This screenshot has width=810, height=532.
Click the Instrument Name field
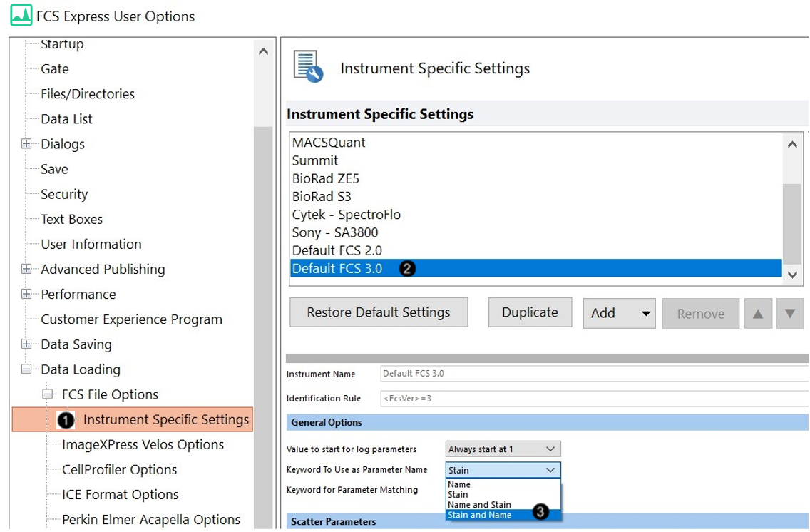595,374
